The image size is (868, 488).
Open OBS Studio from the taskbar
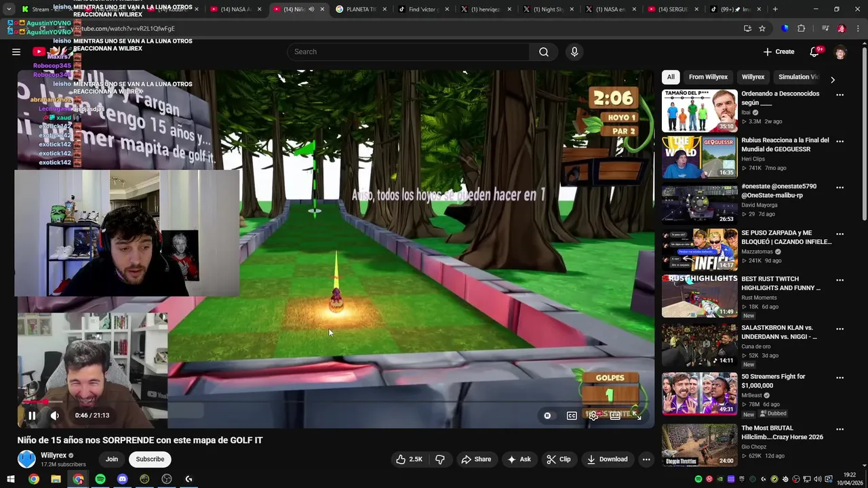coord(167,479)
